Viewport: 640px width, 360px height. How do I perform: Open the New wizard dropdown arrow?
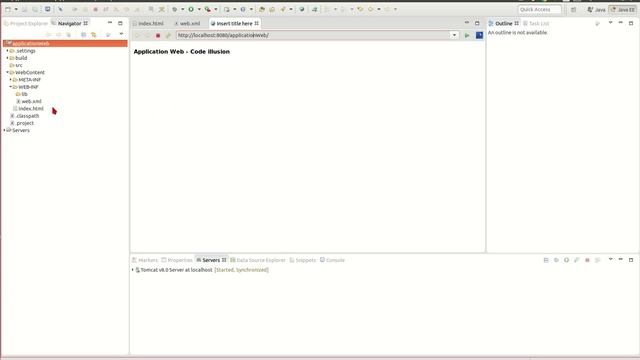coord(16,9)
